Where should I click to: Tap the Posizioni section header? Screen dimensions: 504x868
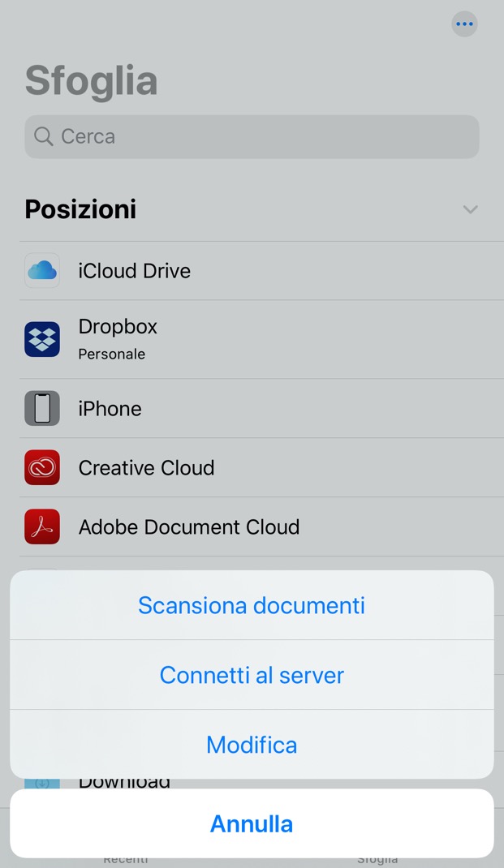tap(81, 209)
